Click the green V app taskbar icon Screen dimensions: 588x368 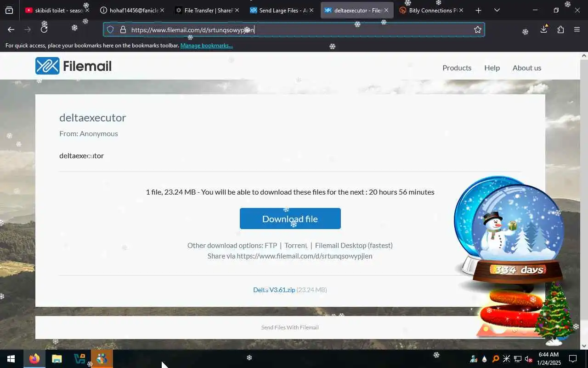(79, 359)
